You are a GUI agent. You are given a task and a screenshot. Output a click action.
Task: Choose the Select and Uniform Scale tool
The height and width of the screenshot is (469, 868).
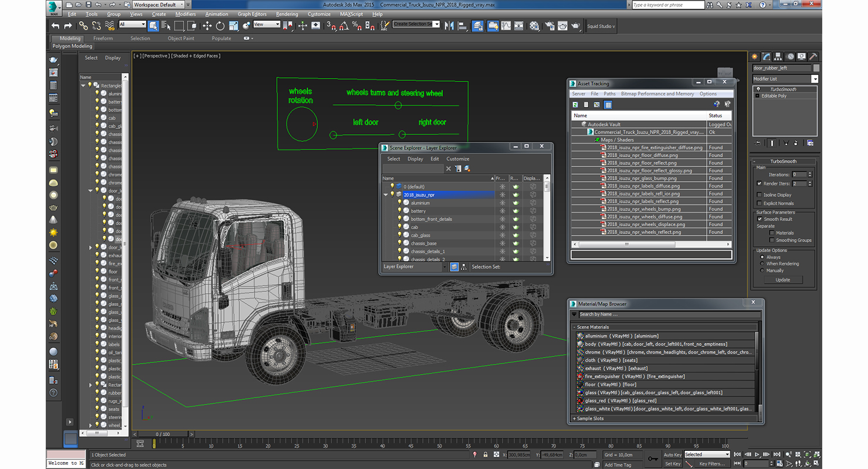(x=233, y=26)
